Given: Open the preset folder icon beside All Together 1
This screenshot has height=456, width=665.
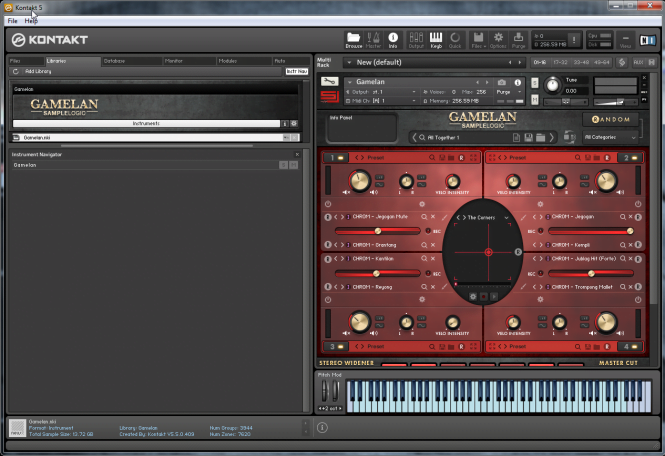Looking at the screenshot, I should [540, 137].
